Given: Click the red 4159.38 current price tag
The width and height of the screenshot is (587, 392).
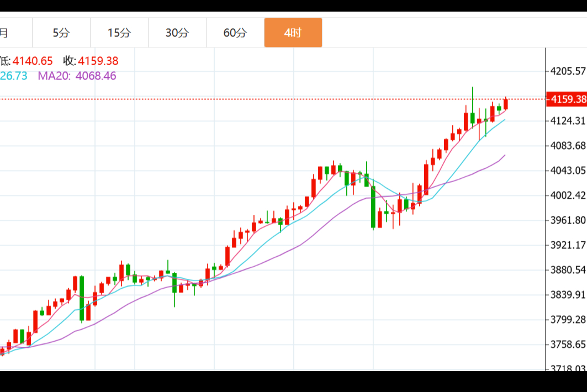Looking at the screenshot, I should tap(567, 99).
